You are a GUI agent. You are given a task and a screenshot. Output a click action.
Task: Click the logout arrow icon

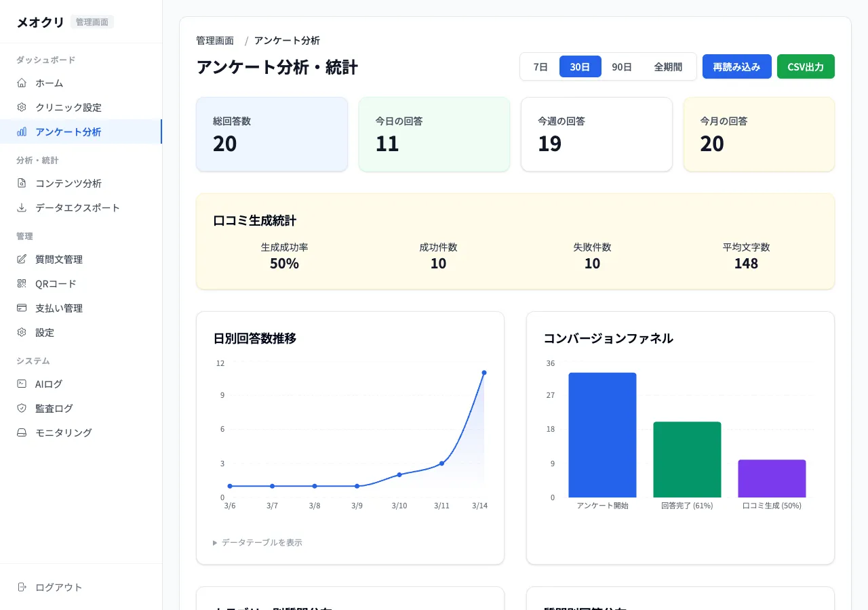tap(22, 587)
